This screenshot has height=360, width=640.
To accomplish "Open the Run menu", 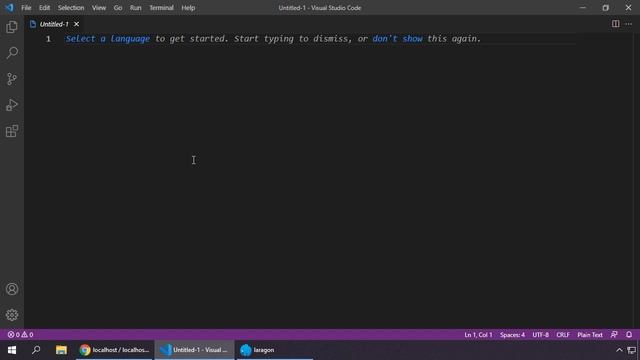I will pyautogui.click(x=136, y=8).
